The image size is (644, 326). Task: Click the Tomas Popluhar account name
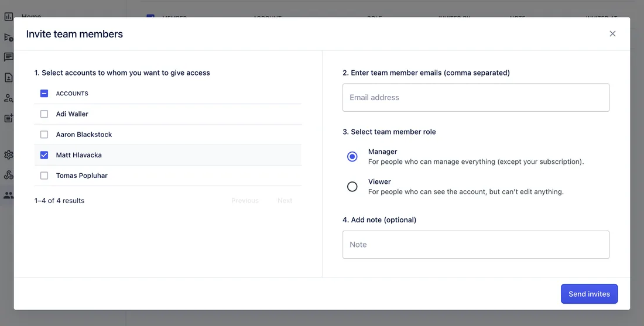pyautogui.click(x=82, y=176)
